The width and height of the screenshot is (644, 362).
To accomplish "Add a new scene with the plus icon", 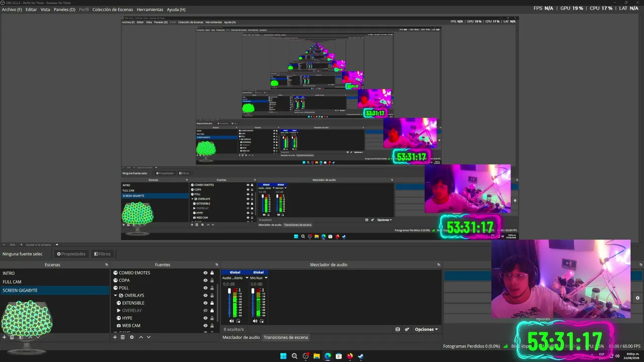I will (4, 337).
